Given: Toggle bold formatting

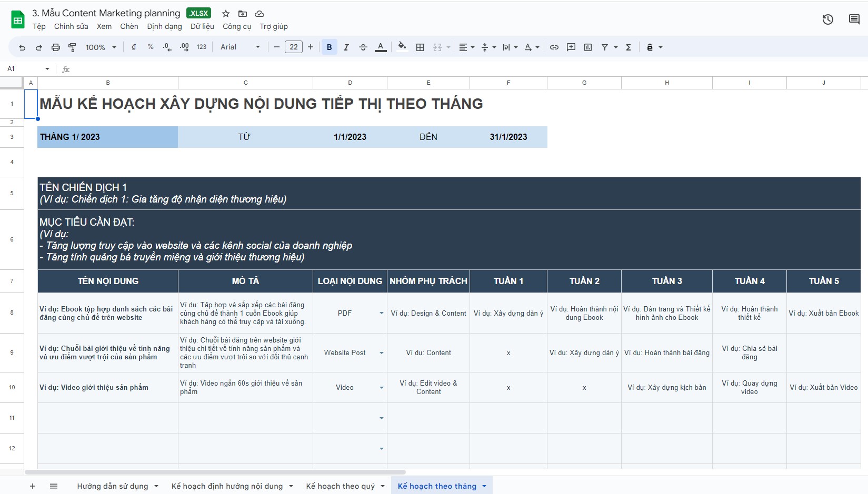Looking at the screenshot, I should coord(330,47).
